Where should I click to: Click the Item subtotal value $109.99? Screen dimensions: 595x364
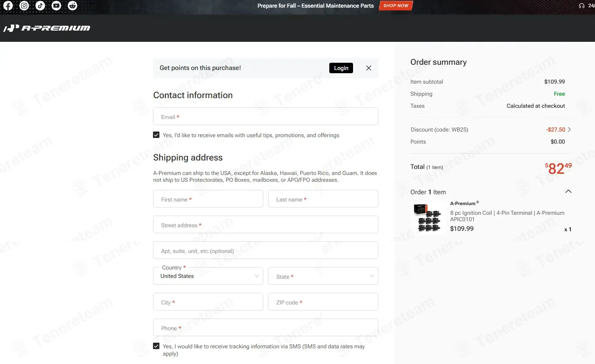click(x=554, y=82)
